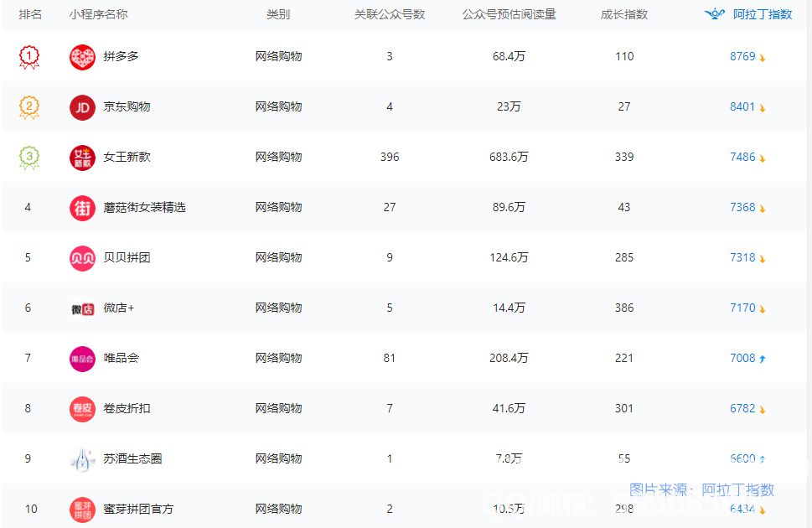Click the 蘑菇街女装精选 logo icon
This screenshot has height=528, width=812.
(82, 208)
